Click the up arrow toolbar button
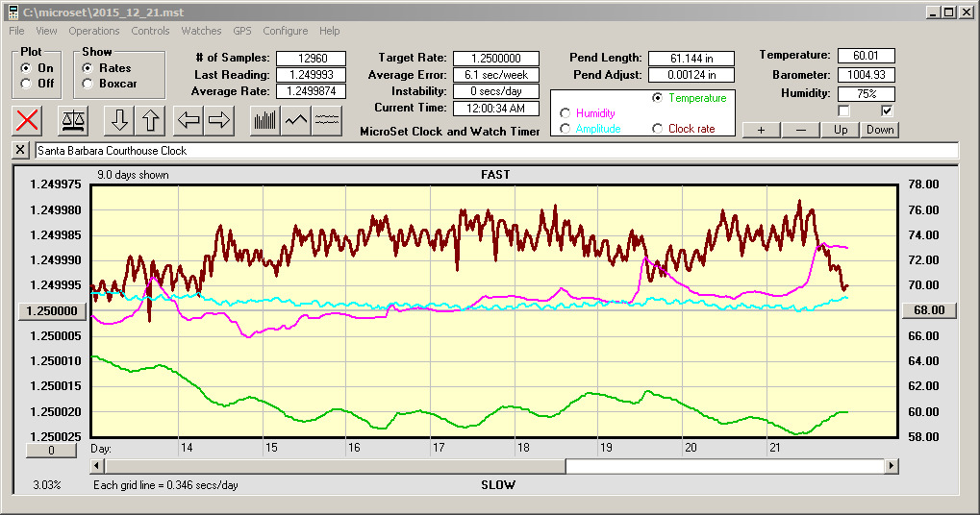 pos(150,120)
